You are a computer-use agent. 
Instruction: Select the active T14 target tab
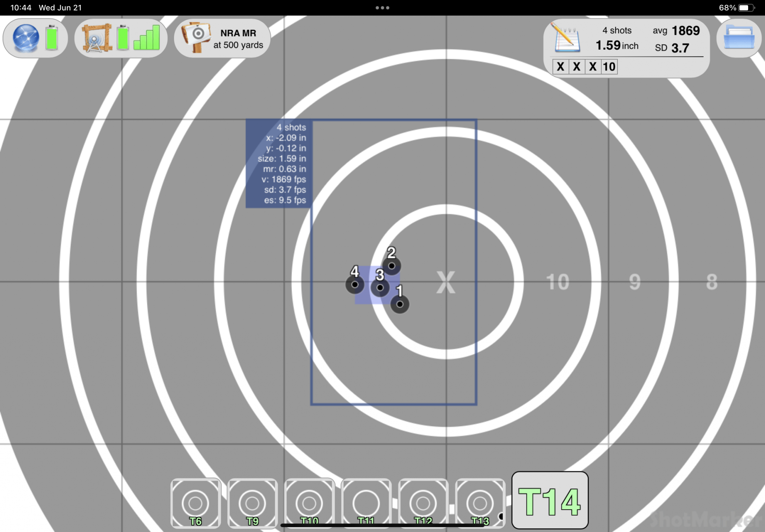coord(550,500)
